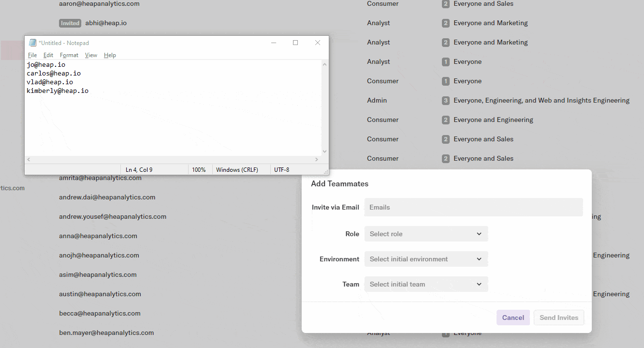Click team count badge for Everyone, Engineering, and Web

coord(446,100)
